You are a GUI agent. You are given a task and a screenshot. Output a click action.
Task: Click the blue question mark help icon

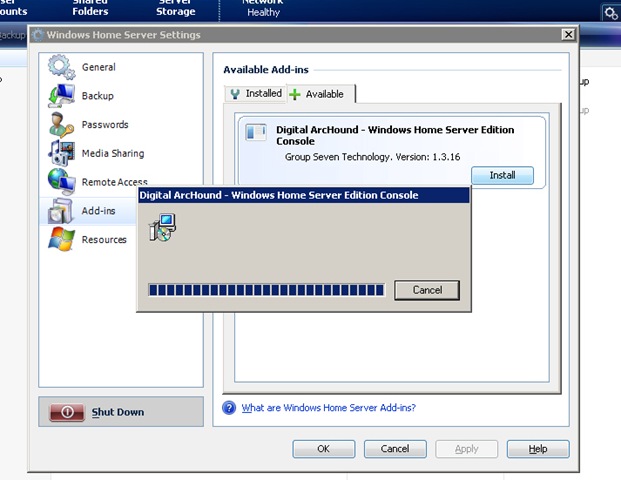coord(229,408)
